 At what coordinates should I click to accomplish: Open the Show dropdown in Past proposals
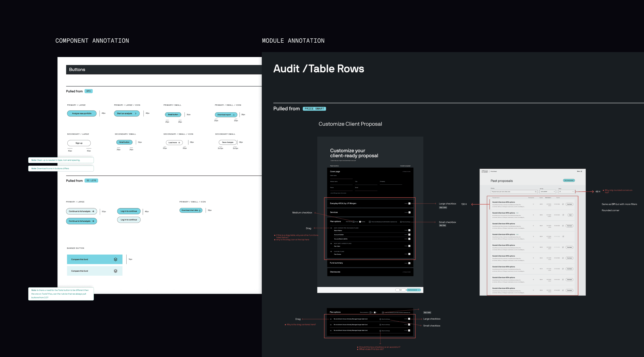pos(566,192)
